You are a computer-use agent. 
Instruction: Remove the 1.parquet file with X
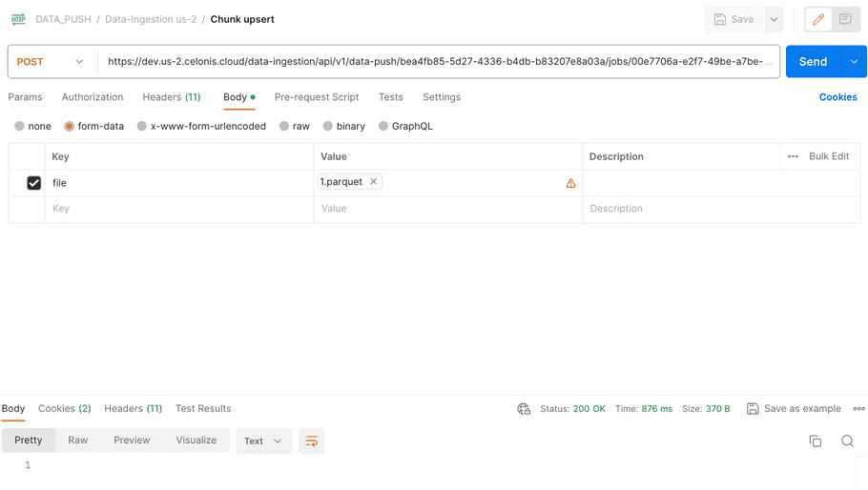pyautogui.click(x=373, y=182)
